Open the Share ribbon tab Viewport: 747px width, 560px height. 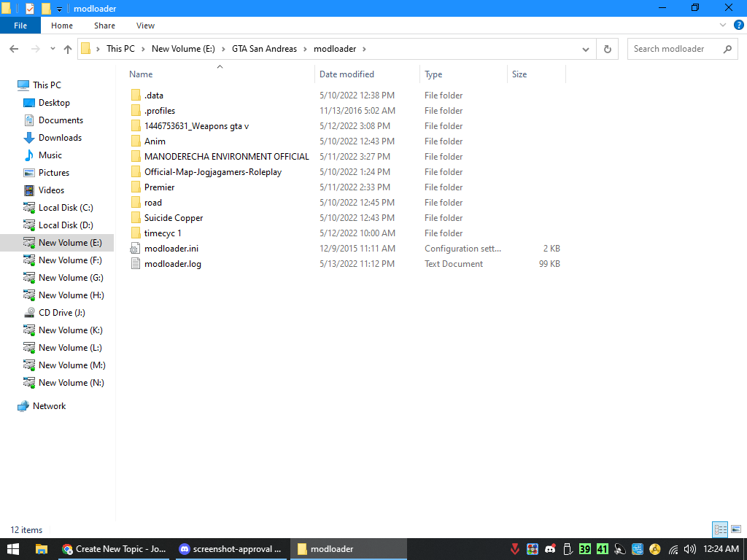[x=104, y=26]
